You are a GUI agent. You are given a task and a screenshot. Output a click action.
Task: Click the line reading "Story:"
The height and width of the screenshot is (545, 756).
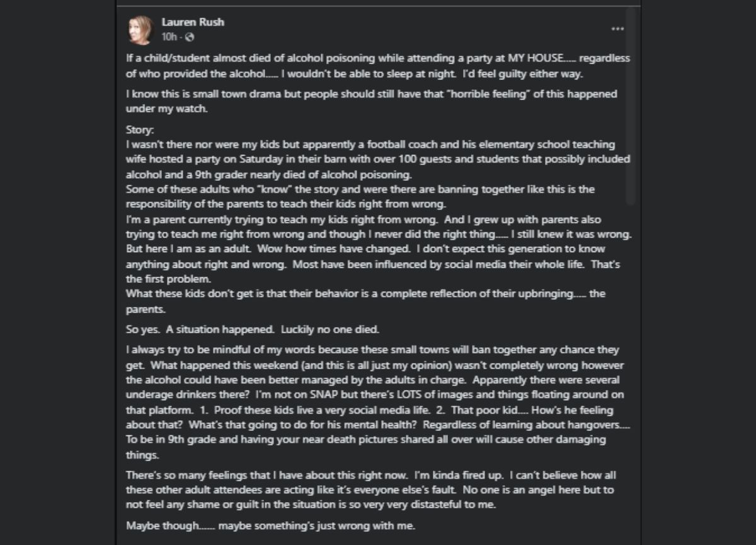pos(140,130)
